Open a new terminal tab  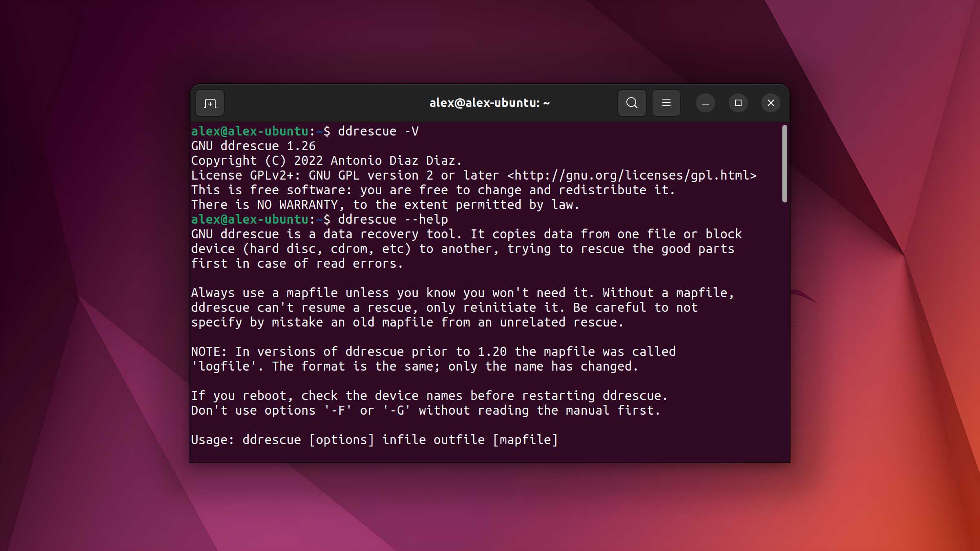[210, 103]
